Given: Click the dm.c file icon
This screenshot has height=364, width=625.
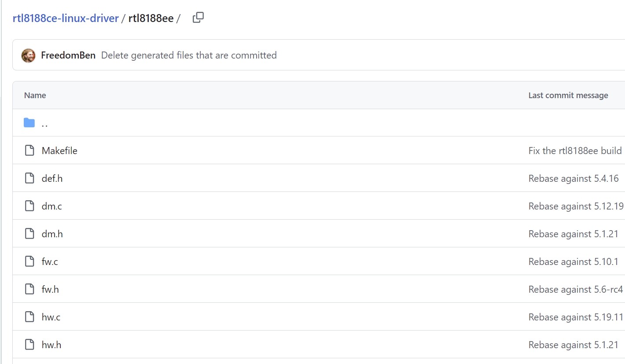Looking at the screenshot, I should pyautogui.click(x=29, y=206).
